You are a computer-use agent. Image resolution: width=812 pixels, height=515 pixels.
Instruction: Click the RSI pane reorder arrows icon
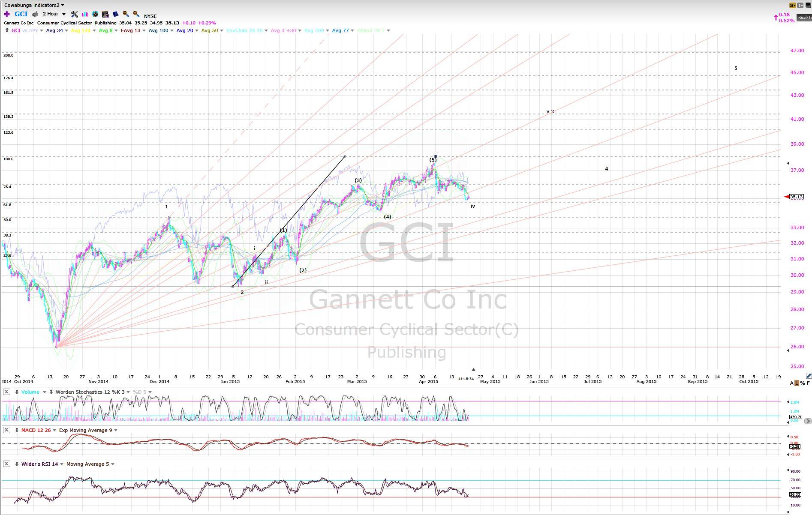coord(17,464)
